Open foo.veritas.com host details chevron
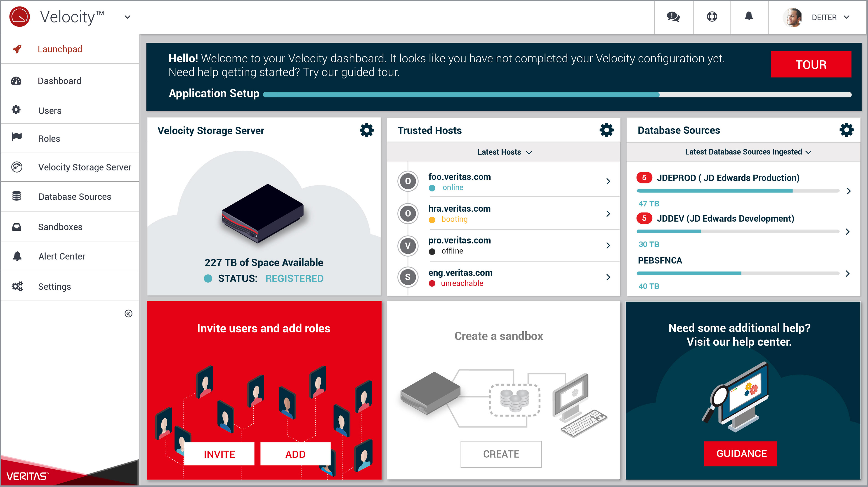868x487 pixels. click(608, 181)
